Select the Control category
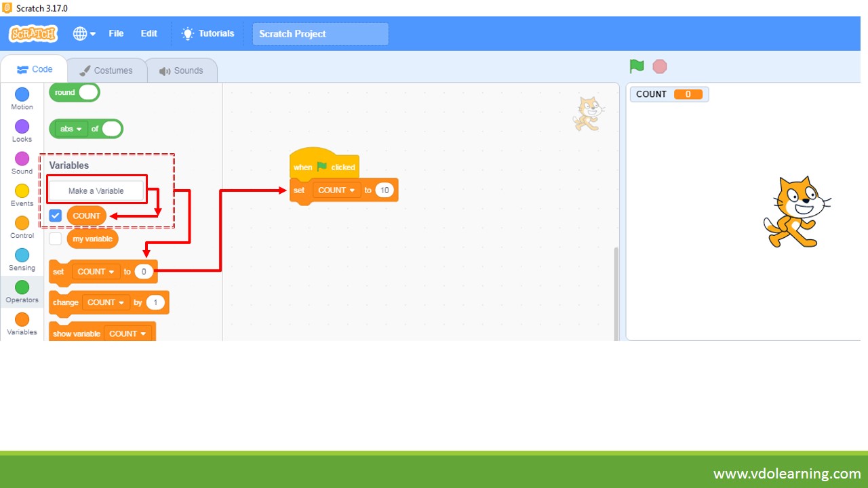 [x=22, y=228]
